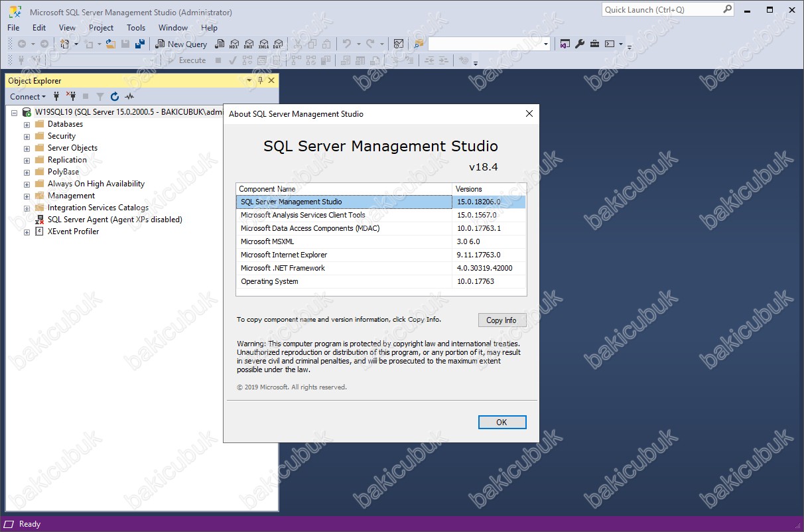Click Object Explorer's activity monitor pulse icon
804x532 pixels.
tap(129, 96)
